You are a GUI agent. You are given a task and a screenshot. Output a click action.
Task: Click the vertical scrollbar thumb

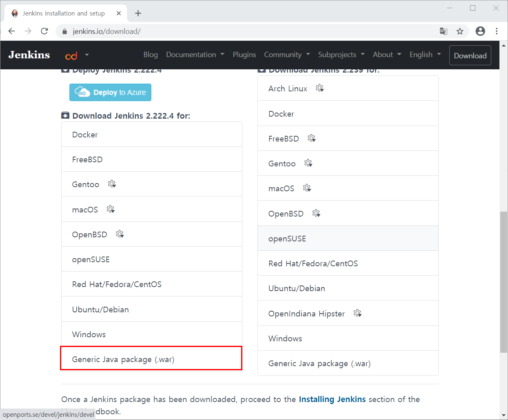coord(504,282)
